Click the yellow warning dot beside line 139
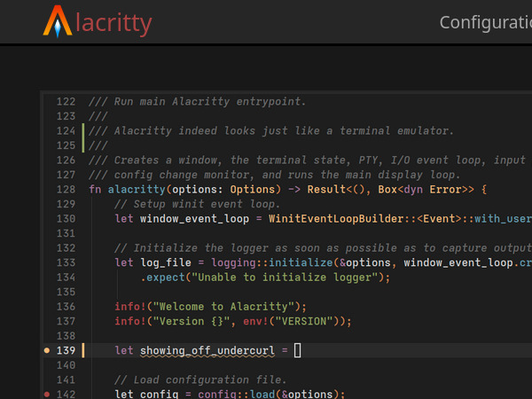Image resolution: width=532 pixels, height=399 pixels. (x=47, y=351)
